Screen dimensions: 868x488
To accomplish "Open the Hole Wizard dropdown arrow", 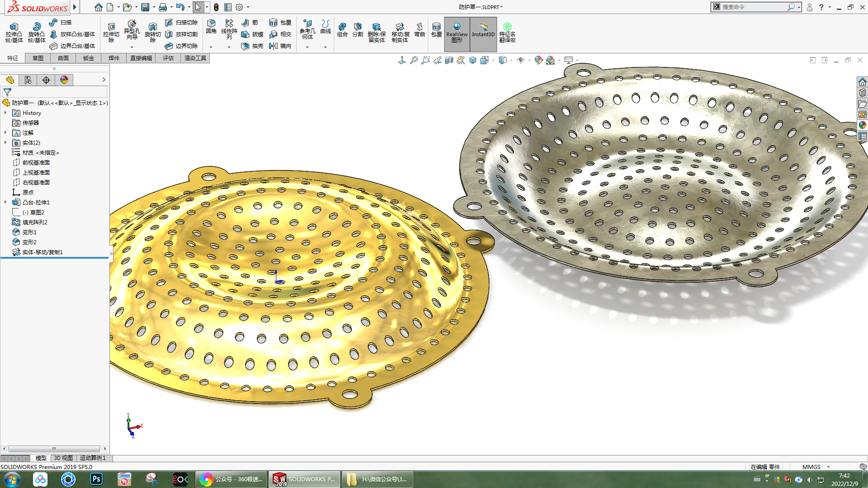I will tap(132, 47).
